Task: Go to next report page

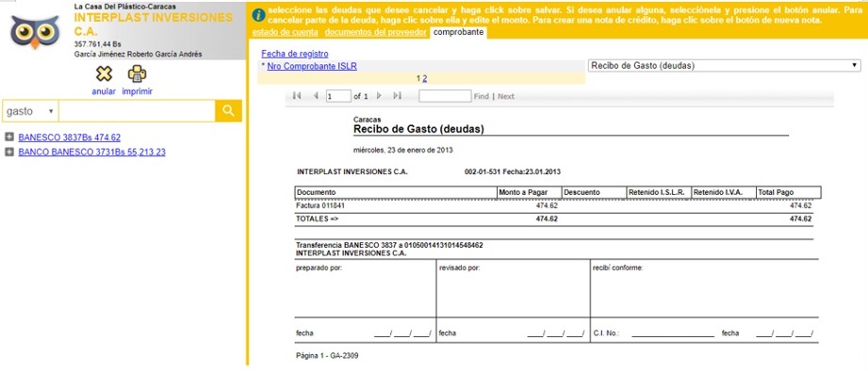Action: [x=379, y=96]
